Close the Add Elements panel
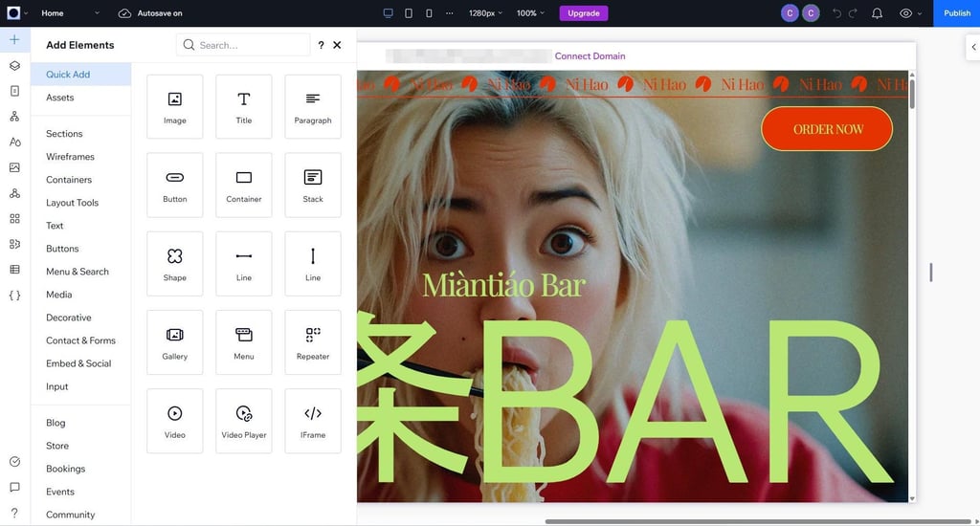The height and width of the screenshot is (526, 980). coord(337,45)
